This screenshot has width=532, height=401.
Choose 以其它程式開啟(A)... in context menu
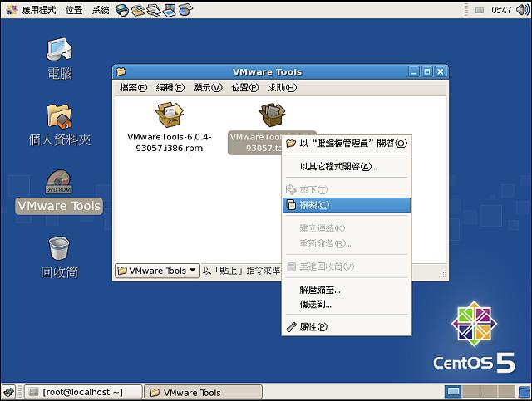tap(347, 166)
